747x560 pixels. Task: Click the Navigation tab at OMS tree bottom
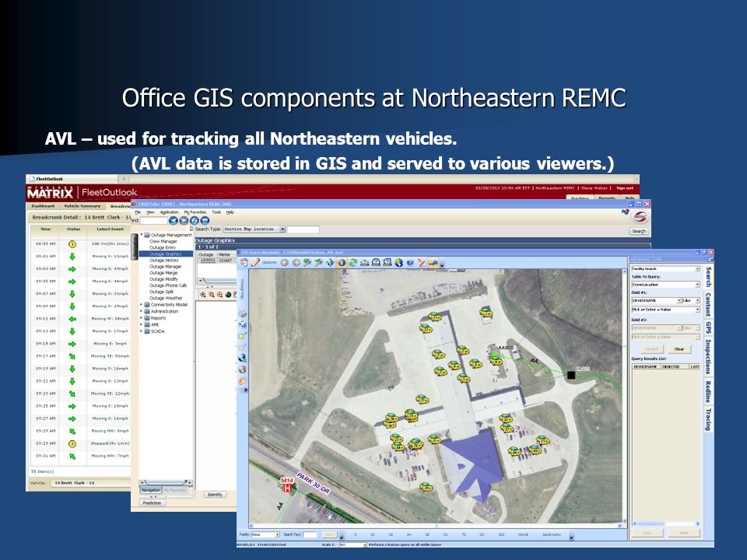(x=151, y=490)
